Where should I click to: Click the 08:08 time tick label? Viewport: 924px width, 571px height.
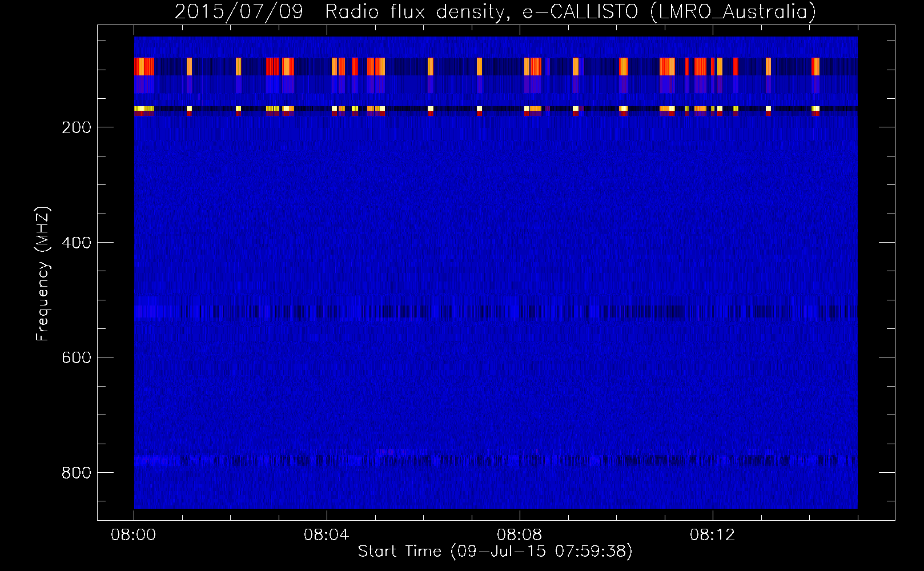click(520, 535)
